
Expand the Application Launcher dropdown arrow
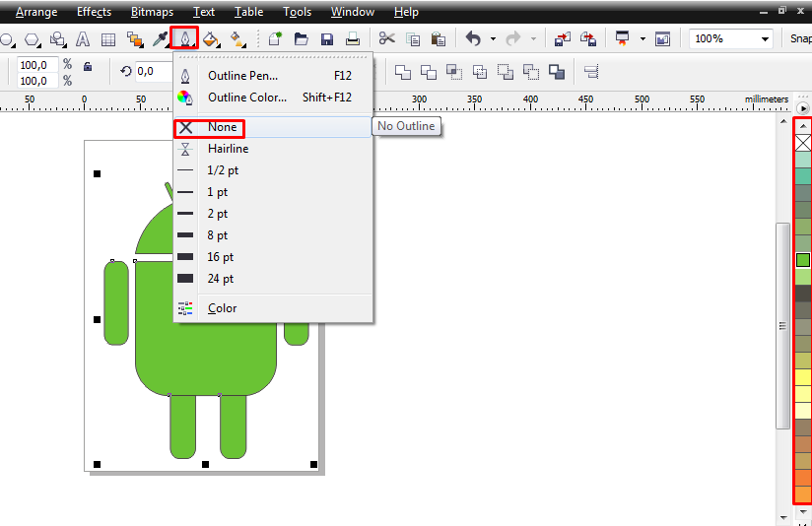[x=643, y=38]
